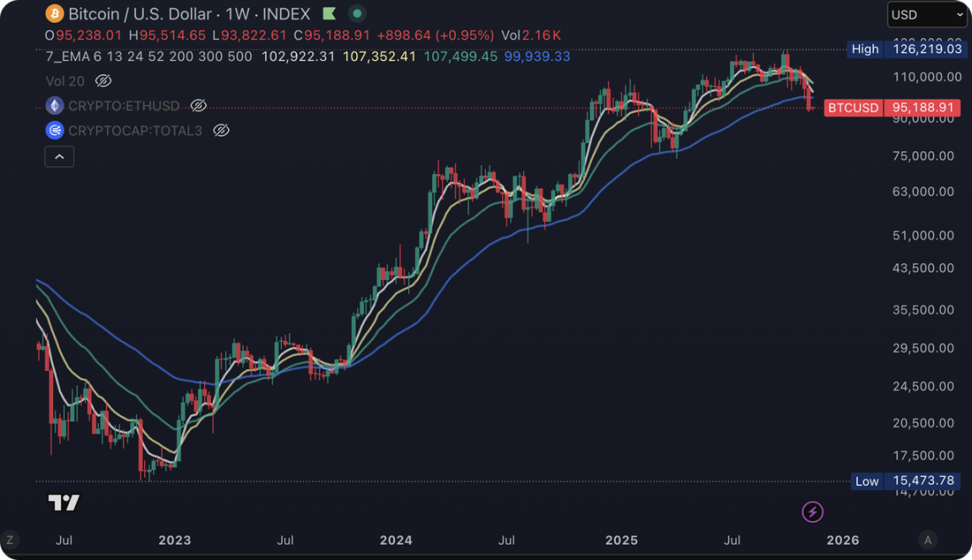Image resolution: width=972 pixels, height=560 pixels.
Task: Click the red BTCUSD price label
Action: 853,108
